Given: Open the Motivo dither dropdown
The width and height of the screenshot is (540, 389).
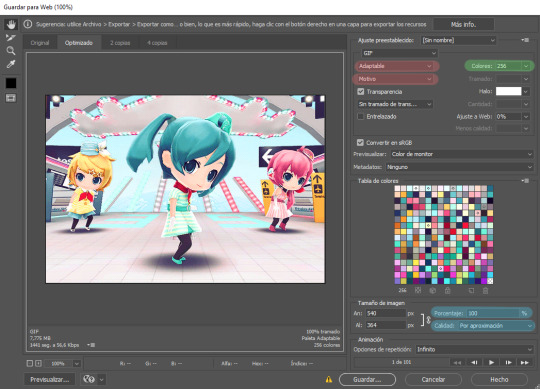Looking at the screenshot, I should (395, 79).
